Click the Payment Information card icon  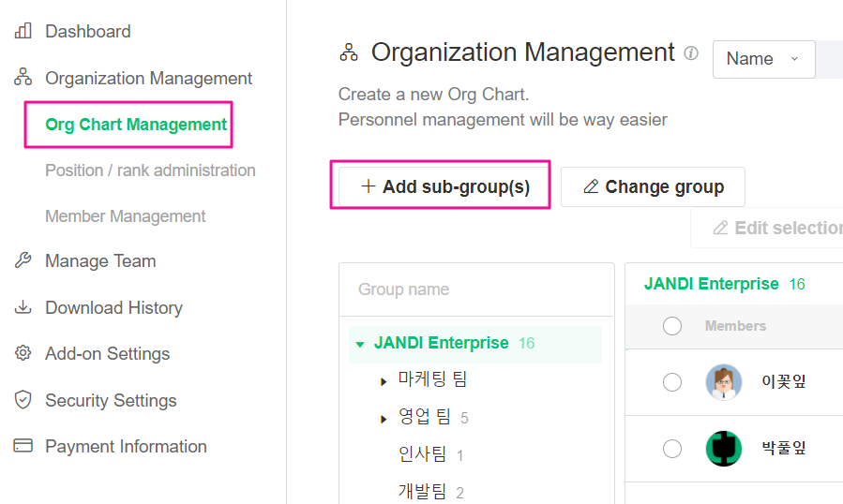pyautogui.click(x=23, y=446)
